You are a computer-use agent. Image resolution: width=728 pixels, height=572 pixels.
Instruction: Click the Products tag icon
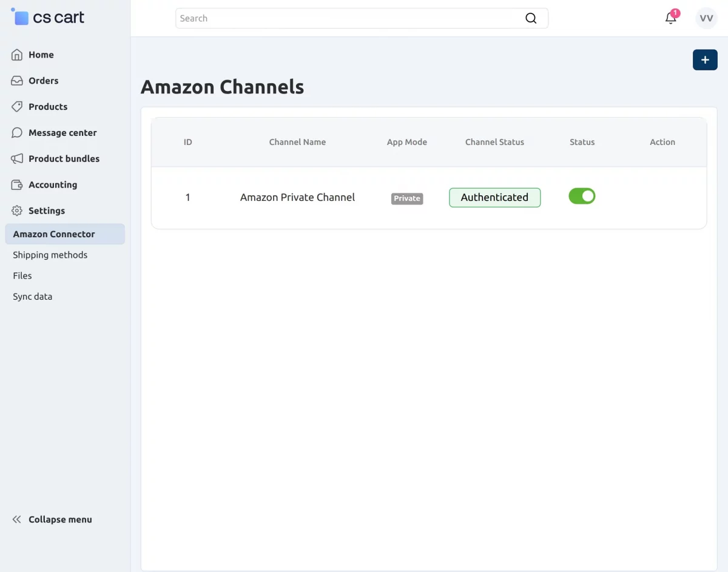(x=17, y=107)
